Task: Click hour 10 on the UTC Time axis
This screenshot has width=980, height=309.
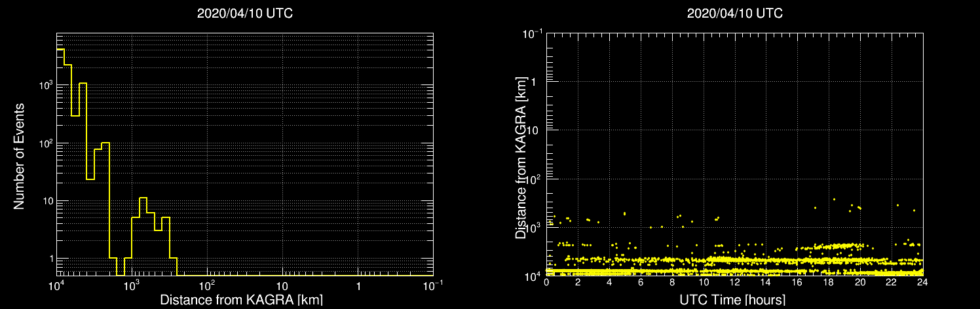Action: 704,282
